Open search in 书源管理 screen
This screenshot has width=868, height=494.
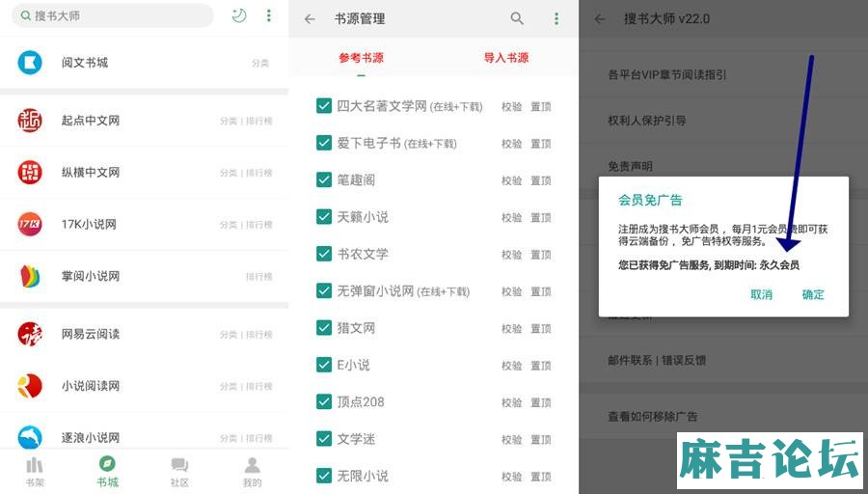click(x=517, y=19)
